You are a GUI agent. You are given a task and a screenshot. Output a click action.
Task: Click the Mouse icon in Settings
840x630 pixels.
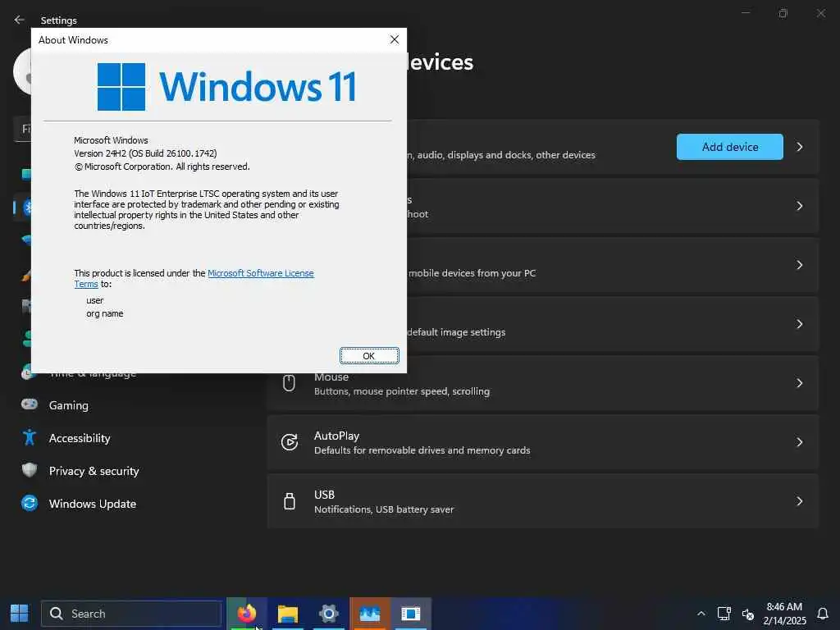click(x=289, y=383)
